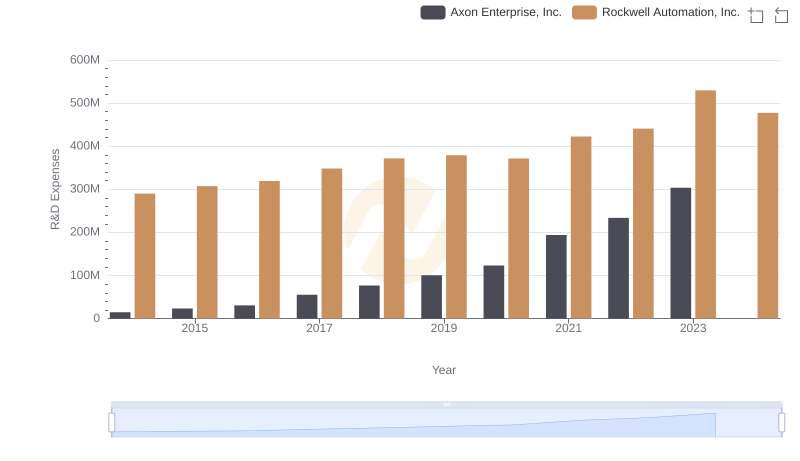Click the Axon bar for 2020
Viewport: 800px width, 461px height.
point(494,292)
